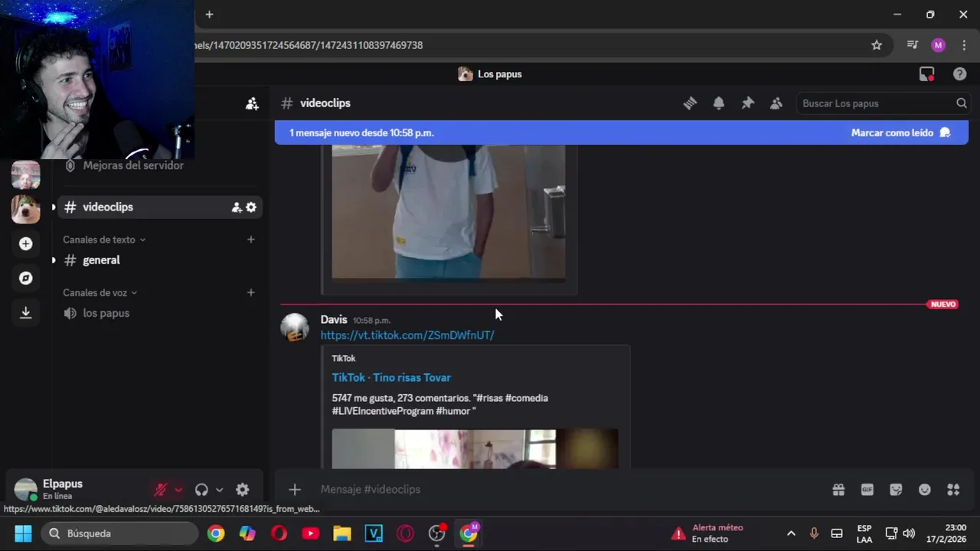Click the Alerta méteo taskbar widget
The height and width of the screenshot is (551, 980).
coord(708,533)
